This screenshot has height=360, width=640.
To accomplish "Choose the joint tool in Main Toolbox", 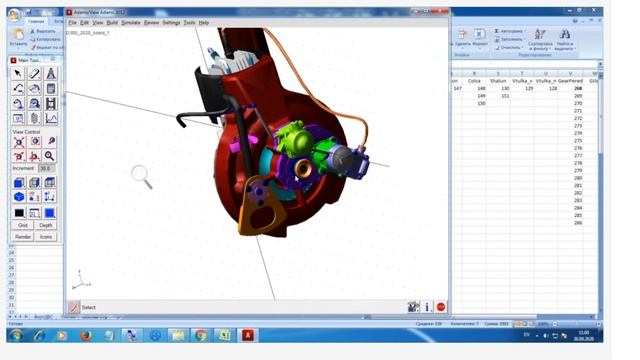I will click(x=34, y=89).
